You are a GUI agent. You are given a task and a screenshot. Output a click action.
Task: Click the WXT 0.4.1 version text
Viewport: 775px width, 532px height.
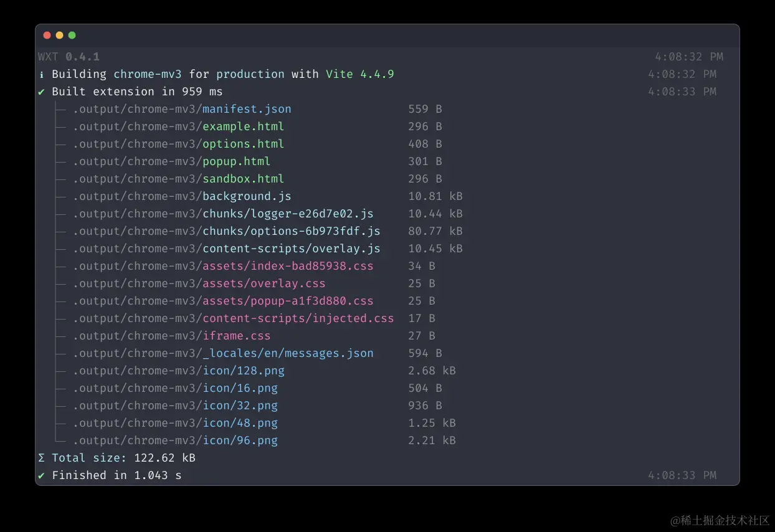click(69, 57)
